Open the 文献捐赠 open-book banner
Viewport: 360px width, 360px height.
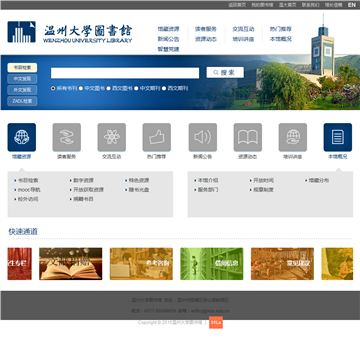point(71,264)
